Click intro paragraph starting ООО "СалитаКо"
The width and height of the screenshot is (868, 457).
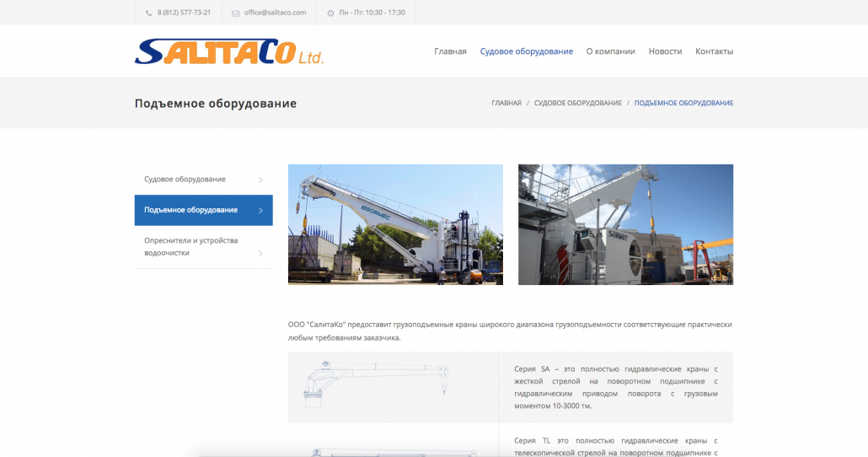[510, 331]
